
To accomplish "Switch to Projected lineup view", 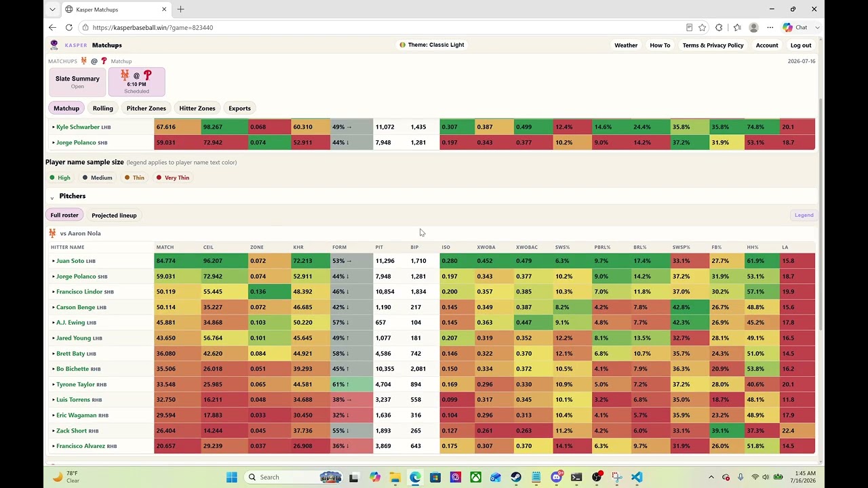I will pos(114,215).
